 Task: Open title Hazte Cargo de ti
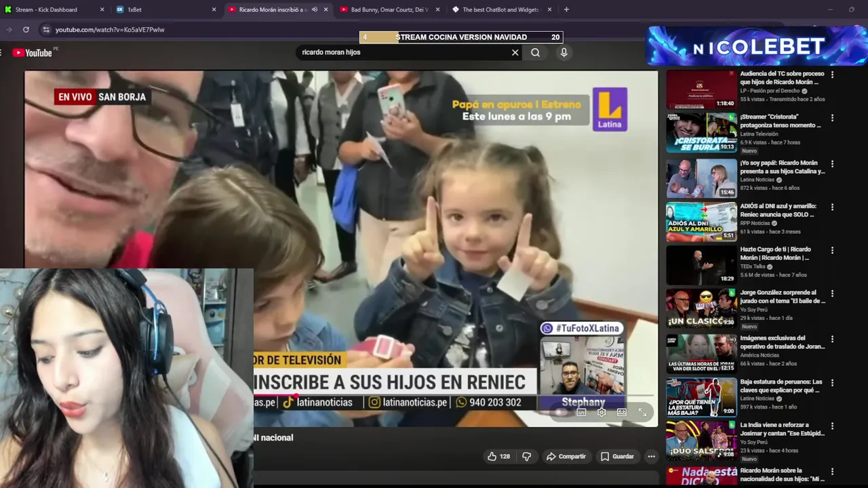[x=776, y=253]
